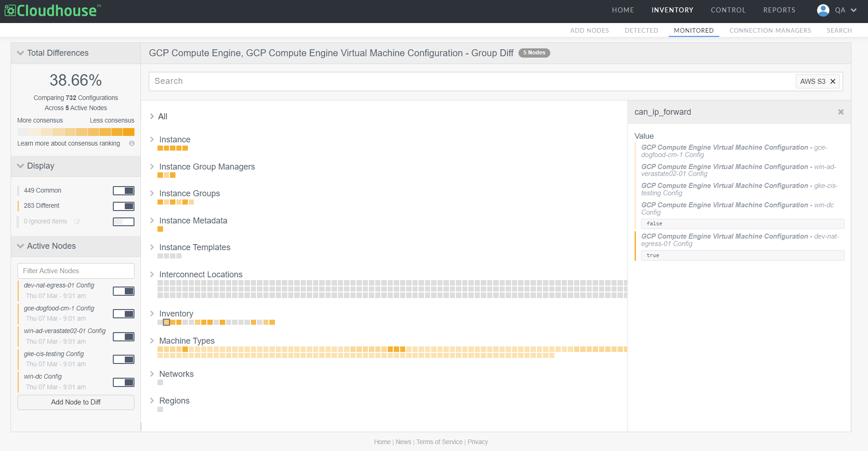Switch to the Search tab
The width and height of the screenshot is (868, 451).
[839, 30]
